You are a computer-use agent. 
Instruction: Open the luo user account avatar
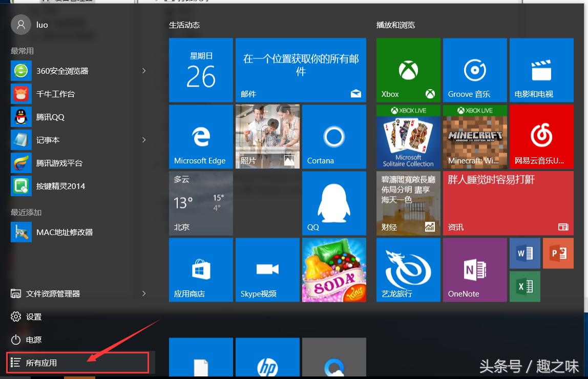coord(21,25)
